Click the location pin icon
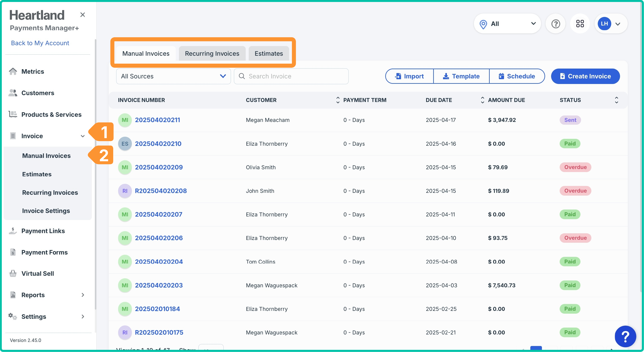 point(483,24)
